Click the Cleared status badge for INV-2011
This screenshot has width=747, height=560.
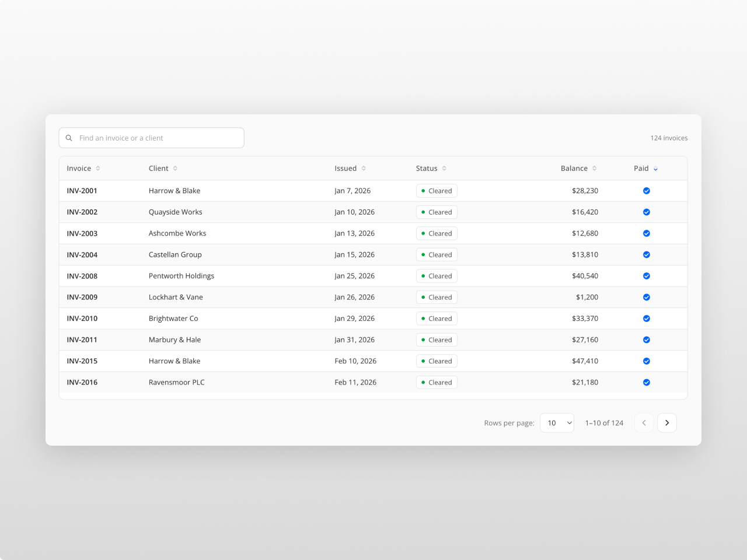click(x=437, y=340)
